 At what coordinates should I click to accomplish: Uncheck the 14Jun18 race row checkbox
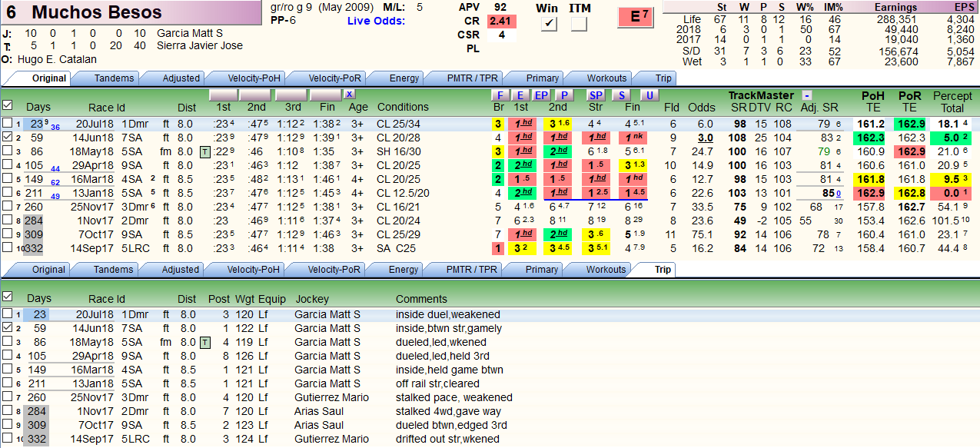7,138
